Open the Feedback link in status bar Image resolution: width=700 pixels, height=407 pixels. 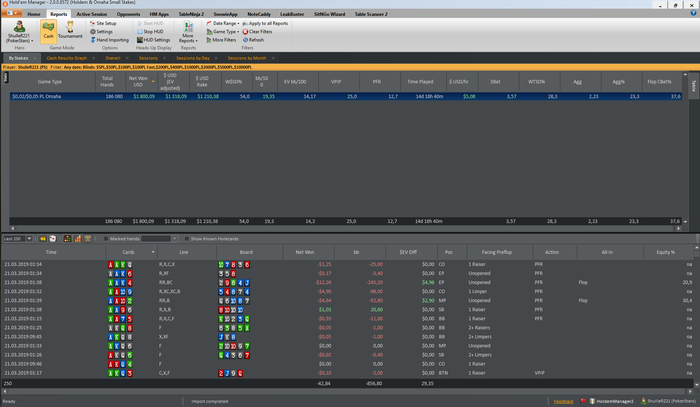pyautogui.click(x=563, y=401)
